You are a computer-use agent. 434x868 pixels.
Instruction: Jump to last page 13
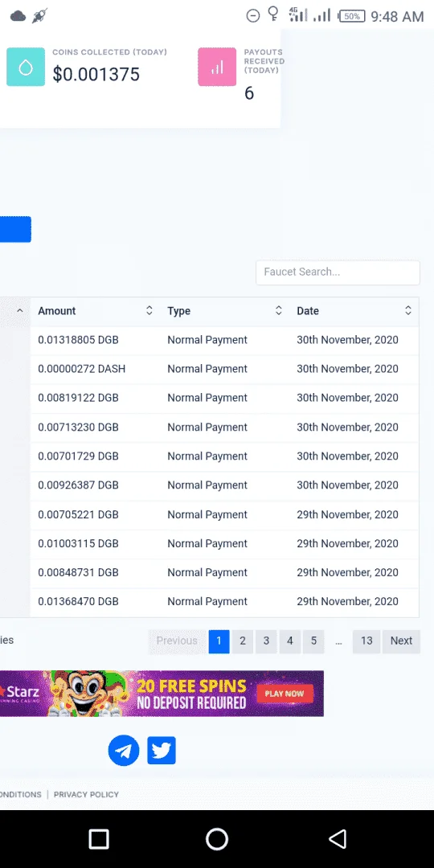366,641
